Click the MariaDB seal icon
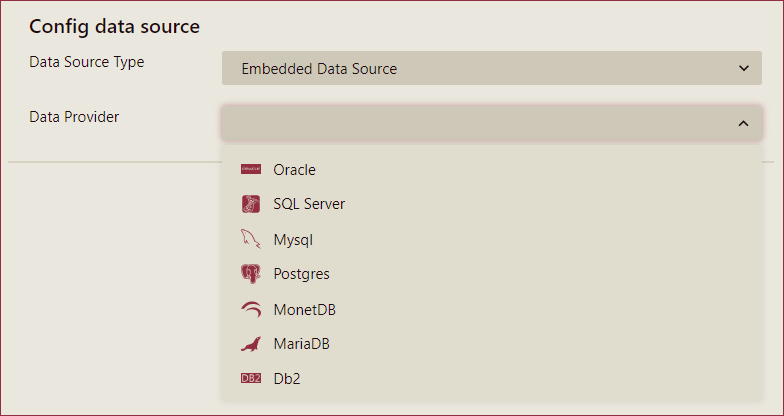Viewport: 784px width, 416px height. (251, 344)
